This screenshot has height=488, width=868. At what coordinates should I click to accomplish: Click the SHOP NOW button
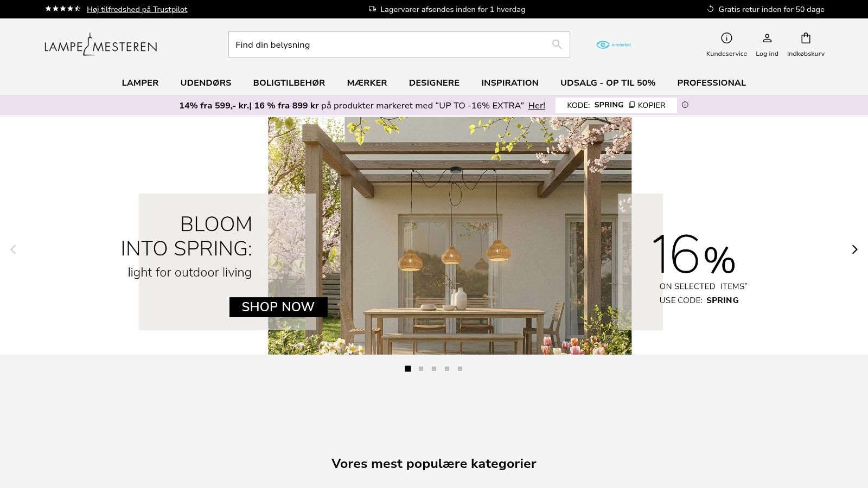pyautogui.click(x=278, y=307)
